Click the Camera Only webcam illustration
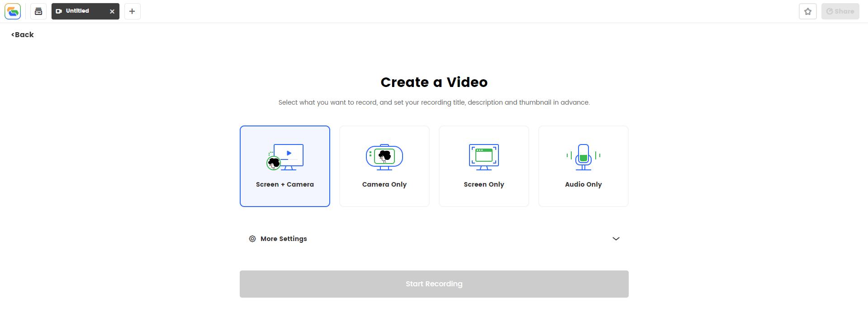This screenshot has height=323, width=868. [384, 157]
